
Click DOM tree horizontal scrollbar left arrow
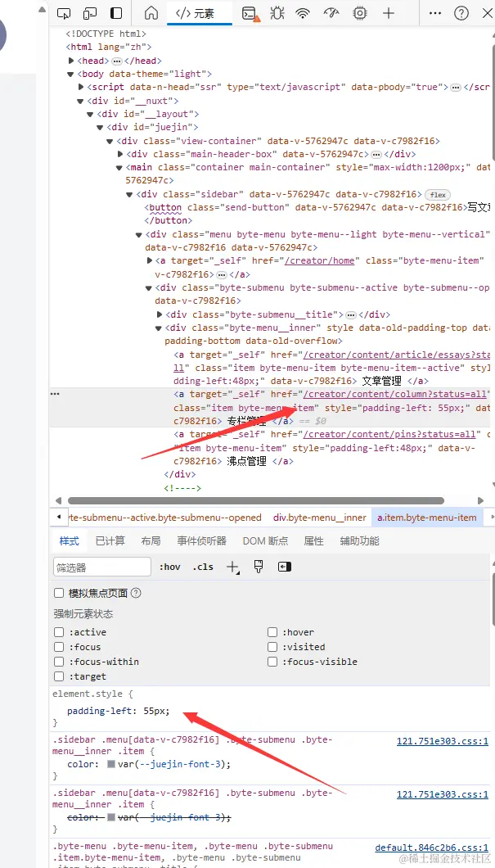(x=58, y=500)
